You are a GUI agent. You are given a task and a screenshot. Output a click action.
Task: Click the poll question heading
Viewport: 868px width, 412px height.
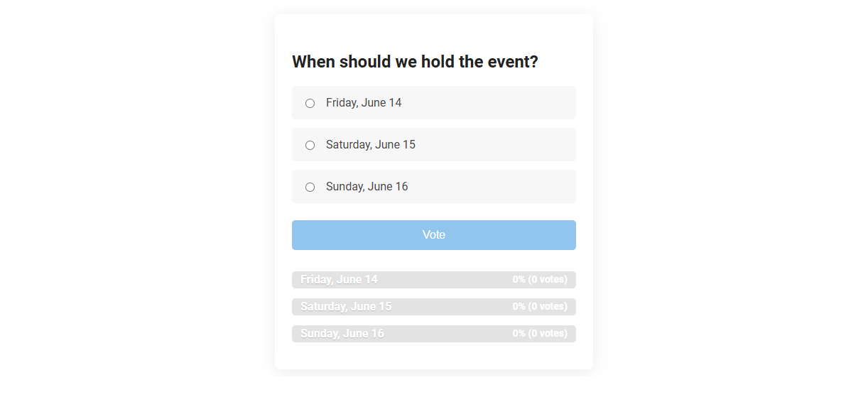tap(415, 62)
